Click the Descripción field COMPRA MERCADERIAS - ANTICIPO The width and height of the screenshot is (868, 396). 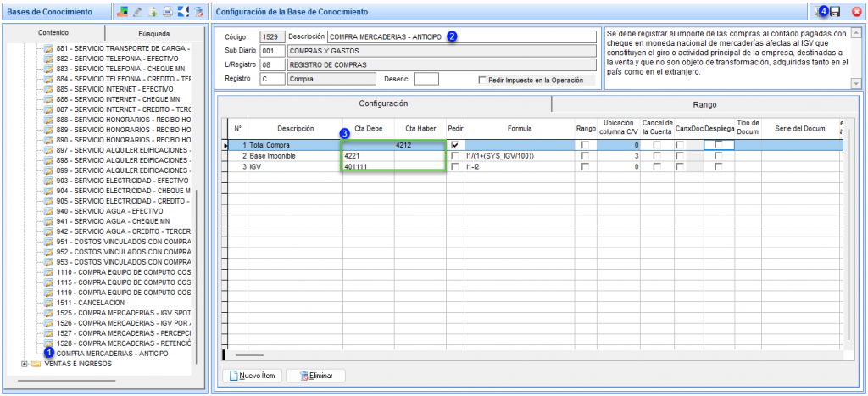coord(461,37)
